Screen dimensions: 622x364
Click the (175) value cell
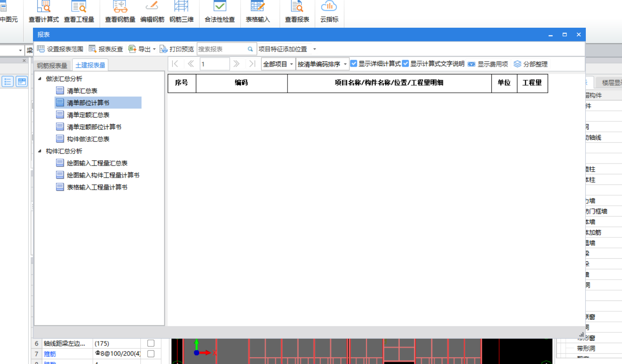pyautogui.click(x=117, y=344)
